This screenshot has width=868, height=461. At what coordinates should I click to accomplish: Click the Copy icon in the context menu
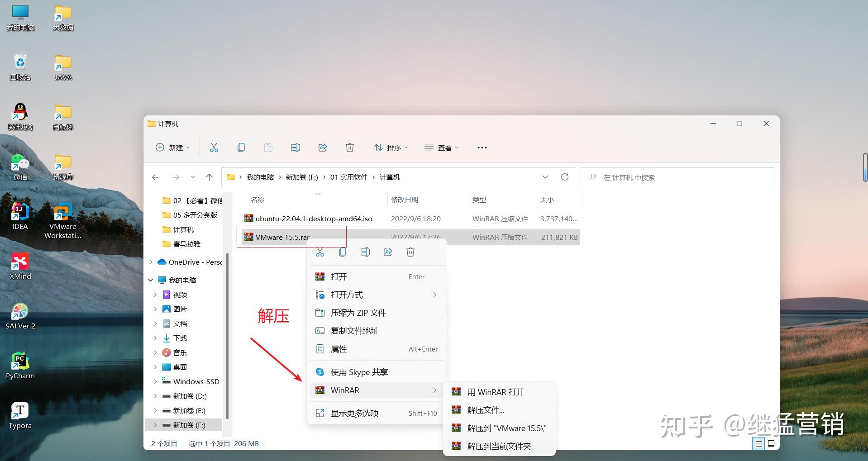pos(343,252)
